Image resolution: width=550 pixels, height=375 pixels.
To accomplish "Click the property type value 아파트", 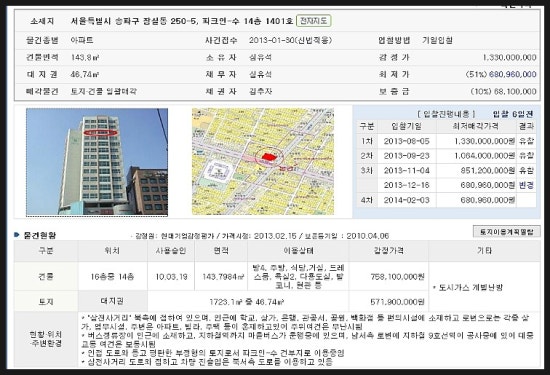I will click(x=82, y=40).
